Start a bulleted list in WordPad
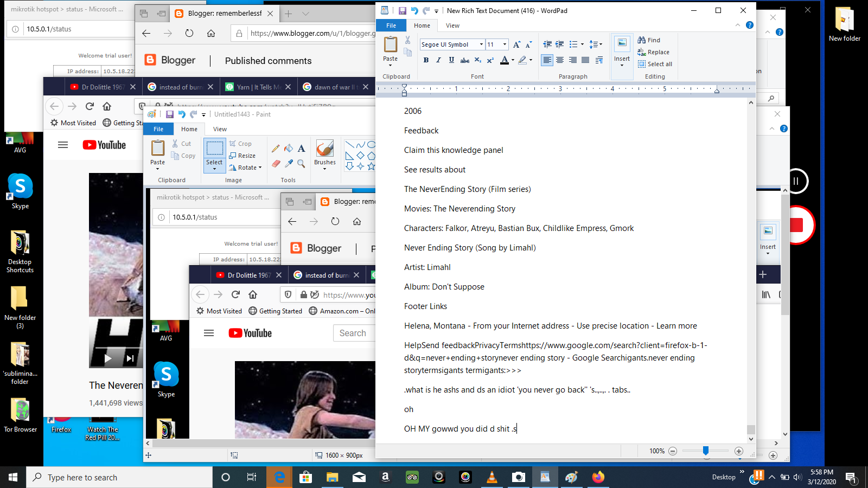The width and height of the screenshot is (868, 488). tap(573, 44)
